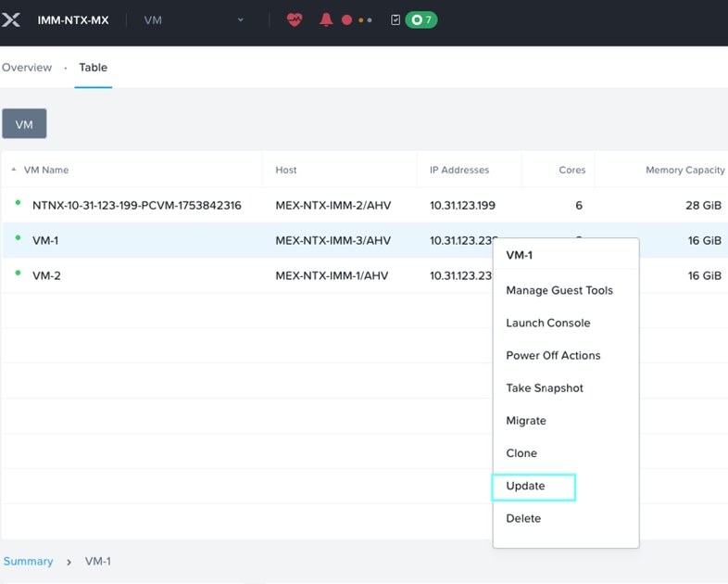Click the green status dot for VM-1
The width and height of the screenshot is (728, 584).
click(x=18, y=237)
